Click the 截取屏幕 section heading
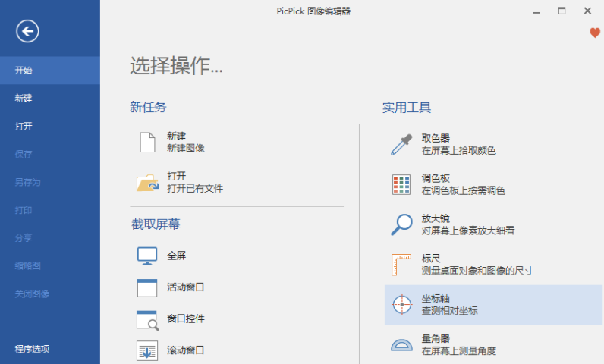Image resolution: width=604 pixels, height=364 pixels. 156,224
